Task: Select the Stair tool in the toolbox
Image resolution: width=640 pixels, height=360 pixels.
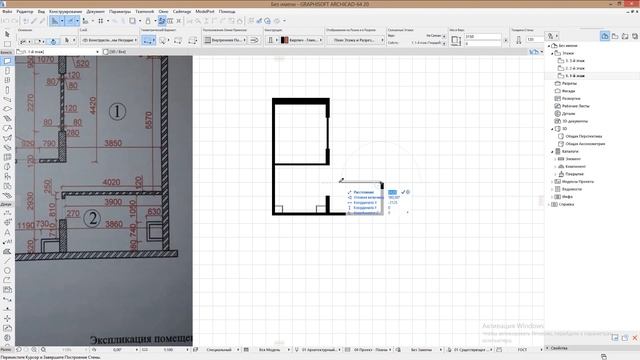Action: [x=7, y=118]
